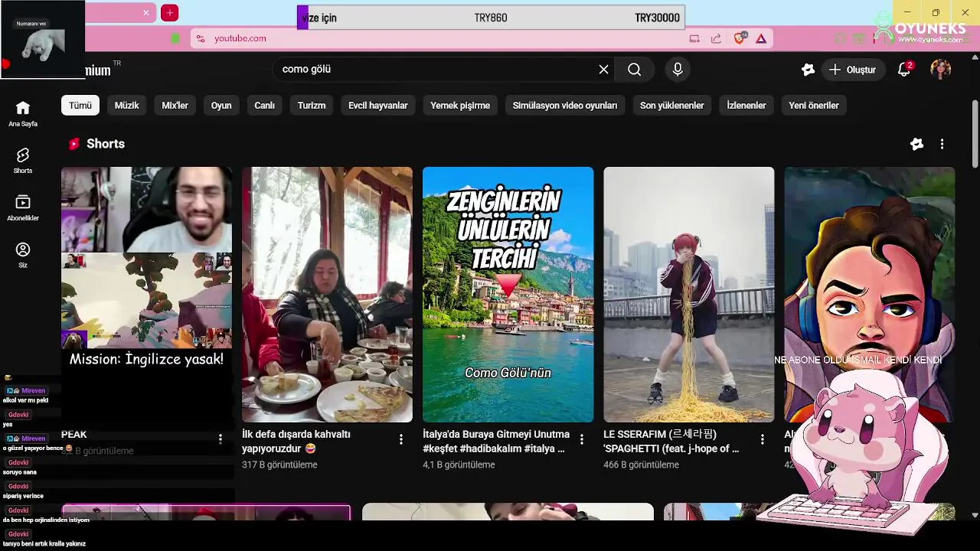Click the 4,1 B görüntüleme view count
The height and width of the screenshot is (551, 980).
click(459, 465)
